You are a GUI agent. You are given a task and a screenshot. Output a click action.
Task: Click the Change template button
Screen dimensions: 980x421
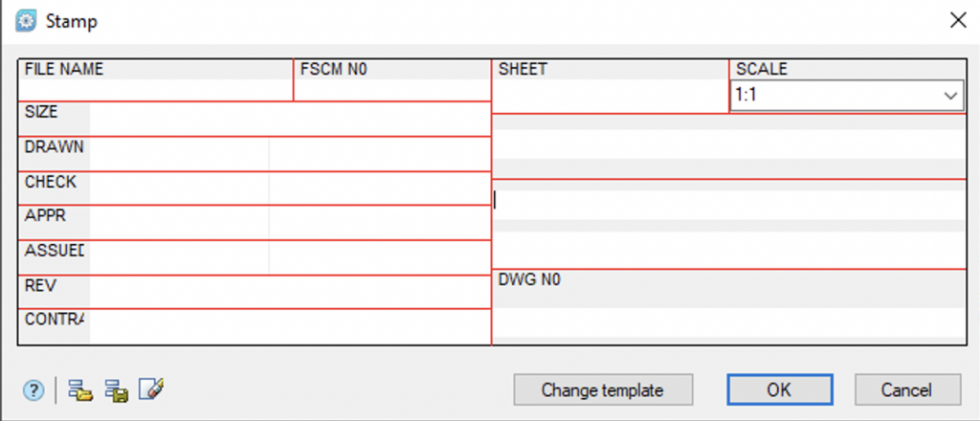pos(602,389)
